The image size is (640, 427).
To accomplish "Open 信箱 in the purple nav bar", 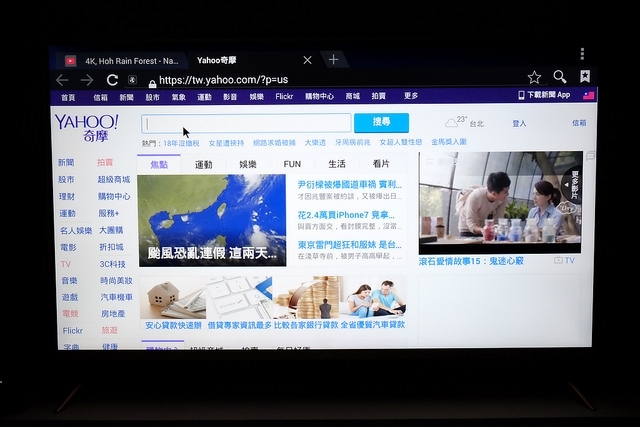I will [x=100, y=98].
